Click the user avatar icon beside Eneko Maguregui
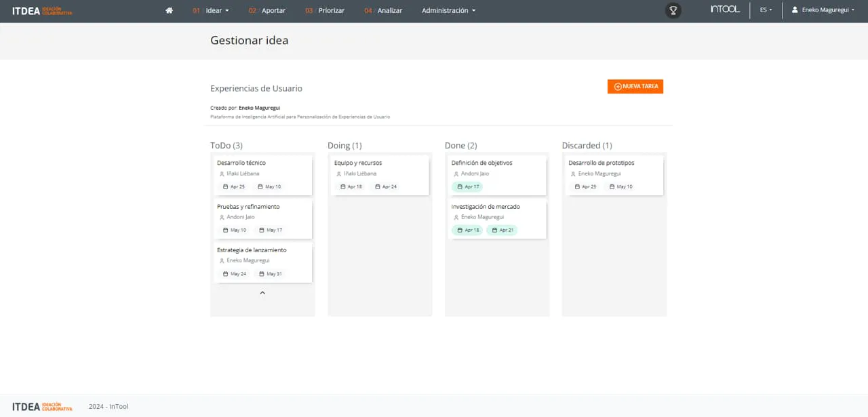868x417 pixels. point(795,10)
